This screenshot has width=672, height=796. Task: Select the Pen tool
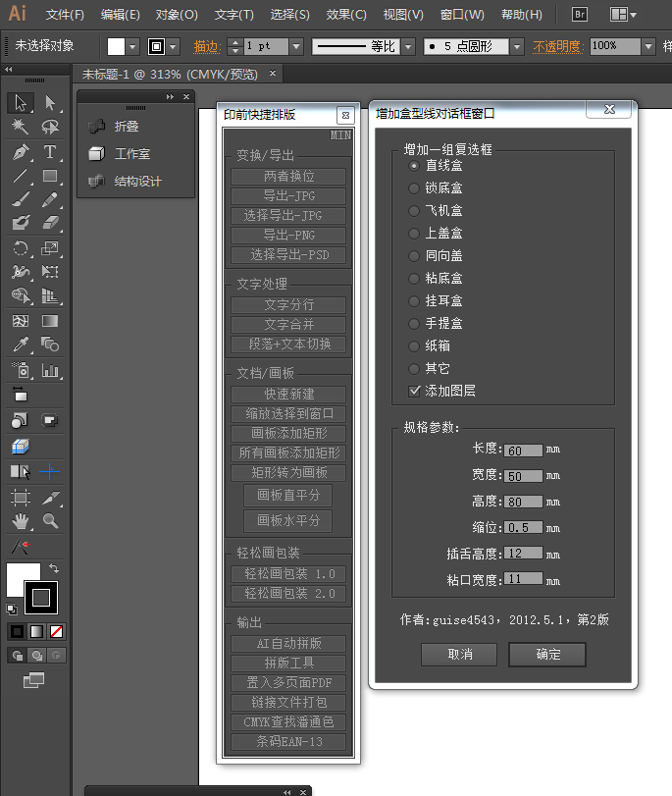tap(21, 152)
